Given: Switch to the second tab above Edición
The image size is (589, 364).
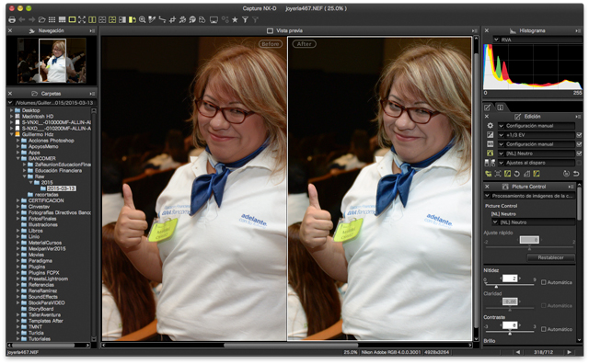Looking at the screenshot, I should pos(500,108).
